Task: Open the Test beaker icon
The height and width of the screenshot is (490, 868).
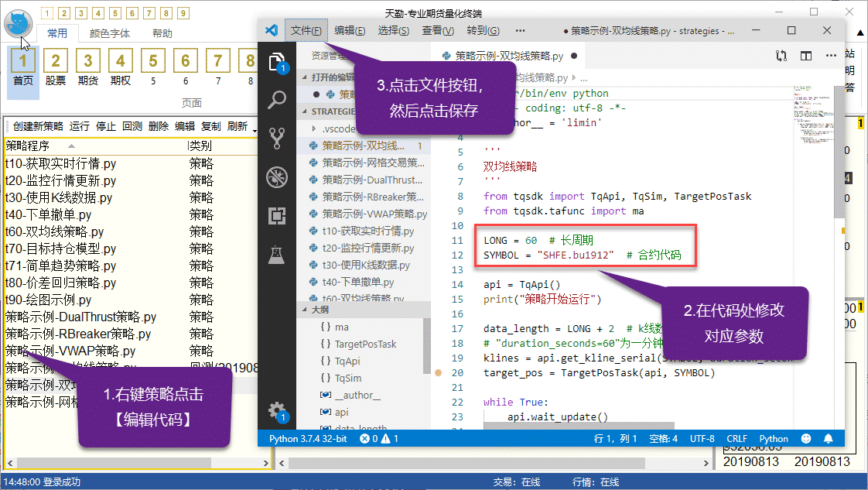Action: (x=276, y=253)
